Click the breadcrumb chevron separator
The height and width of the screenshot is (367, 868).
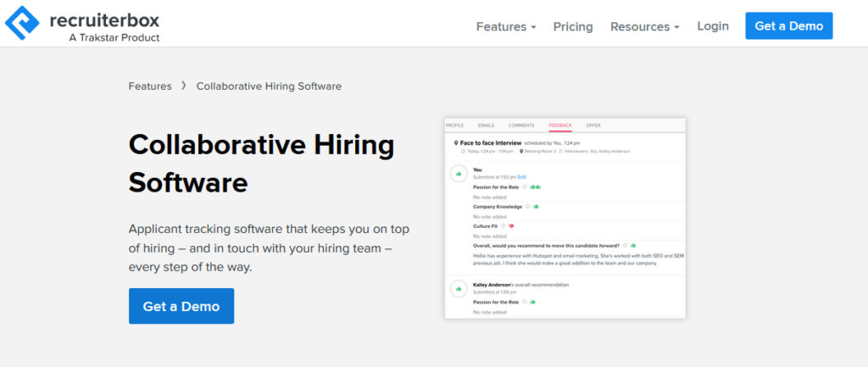point(184,86)
